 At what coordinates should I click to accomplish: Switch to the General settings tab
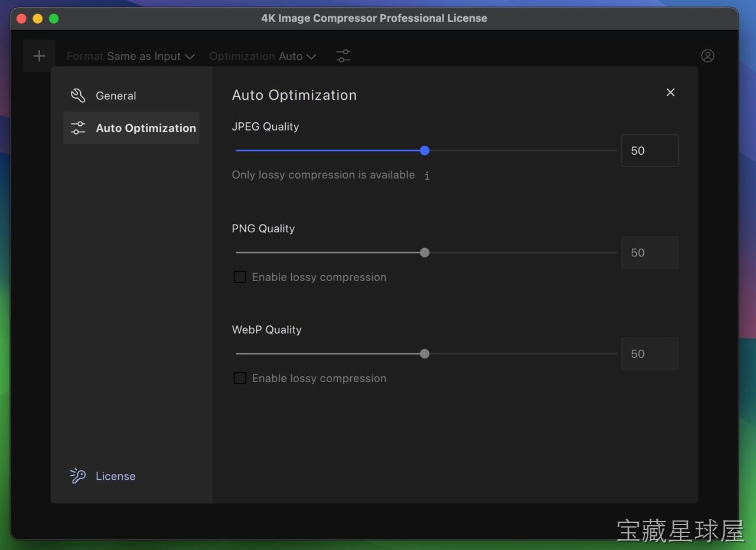pos(132,96)
